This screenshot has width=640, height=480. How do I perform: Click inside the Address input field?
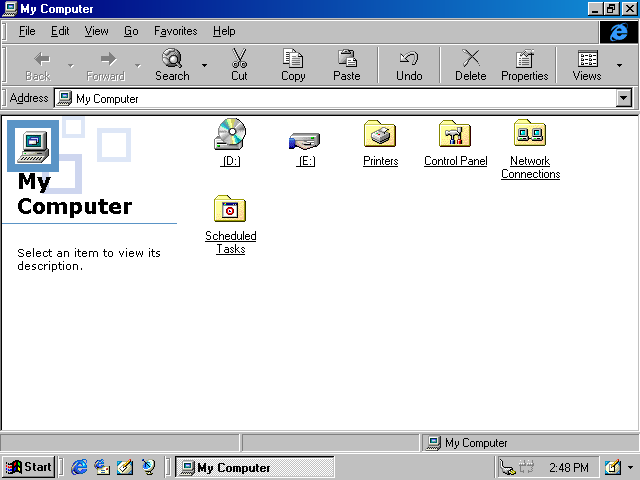[343, 98]
